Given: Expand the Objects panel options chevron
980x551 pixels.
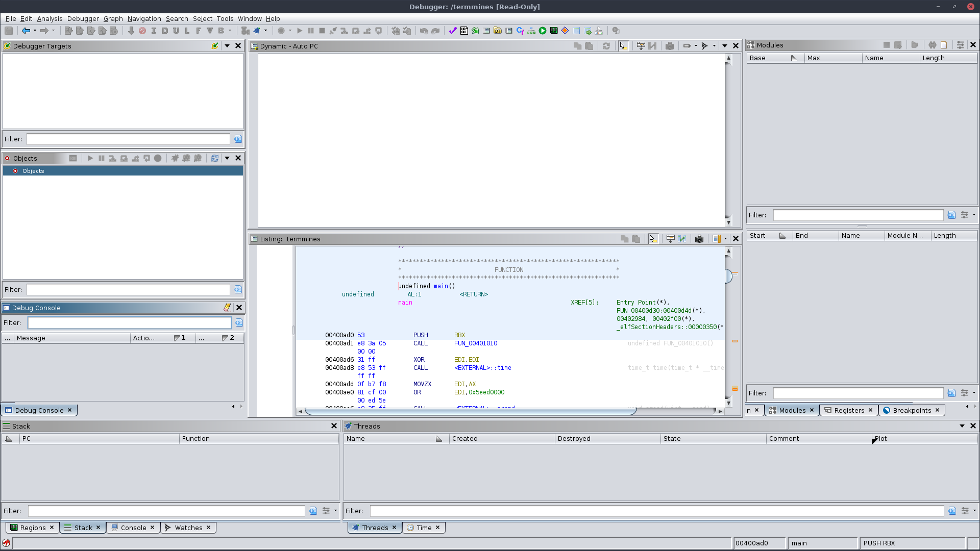Looking at the screenshot, I should (227, 158).
